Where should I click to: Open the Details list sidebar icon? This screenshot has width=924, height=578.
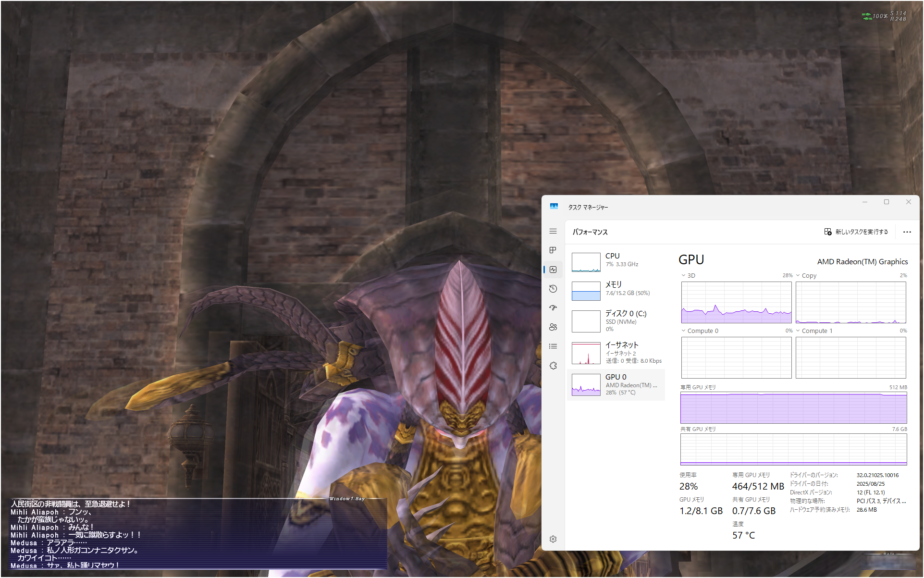point(553,346)
